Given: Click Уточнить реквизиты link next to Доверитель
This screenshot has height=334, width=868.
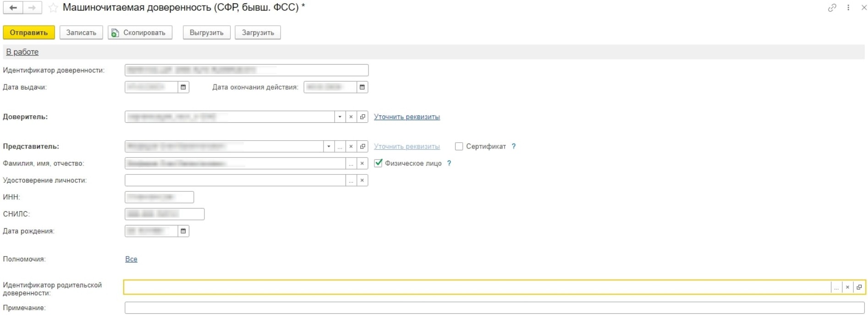Looking at the screenshot, I should coord(407,117).
